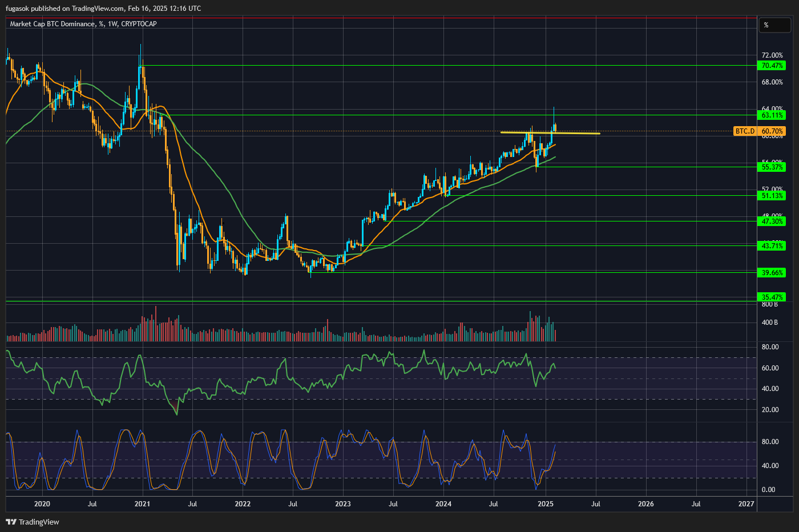799x532 pixels.
Task: Click the RSI pane 20.00 axis value
Action: [x=770, y=410]
